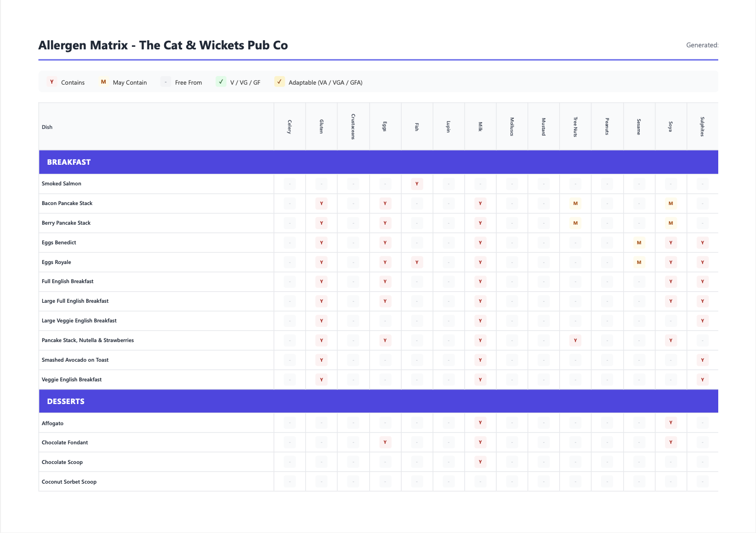Click the red Y Contains legend badge
The width and height of the screenshot is (756, 533).
tap(52, 82)
